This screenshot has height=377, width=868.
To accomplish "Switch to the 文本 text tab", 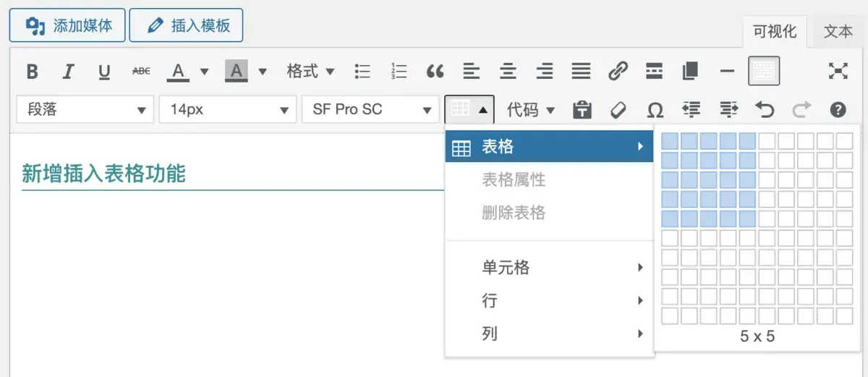I will click(838, 32).
